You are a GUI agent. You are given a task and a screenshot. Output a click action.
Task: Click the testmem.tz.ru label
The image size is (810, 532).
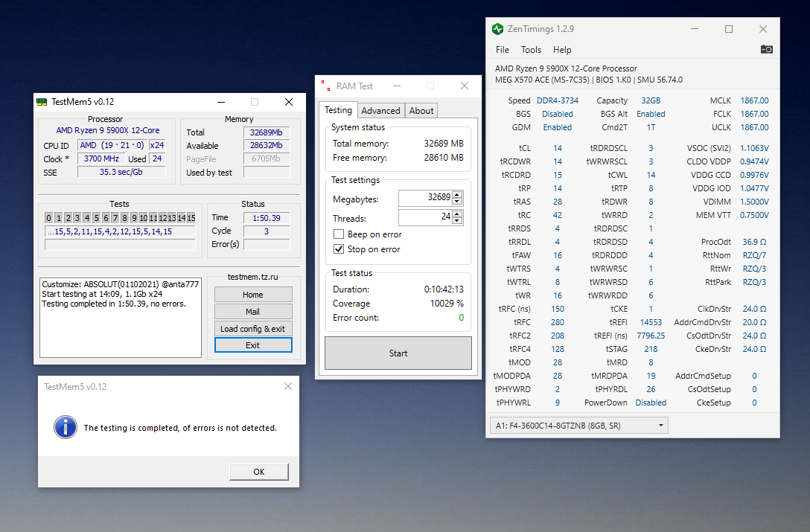[253, 277]
